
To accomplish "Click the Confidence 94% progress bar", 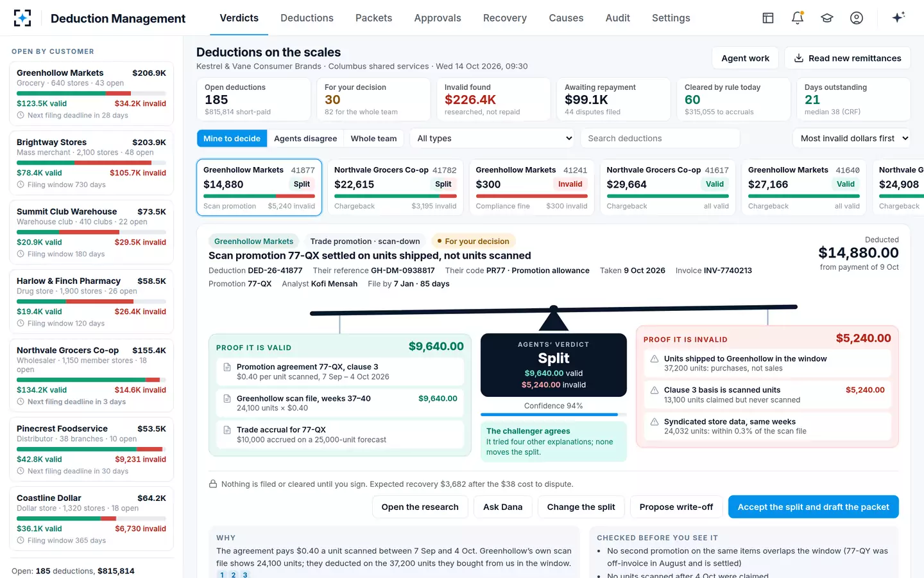I will [553, 415].
